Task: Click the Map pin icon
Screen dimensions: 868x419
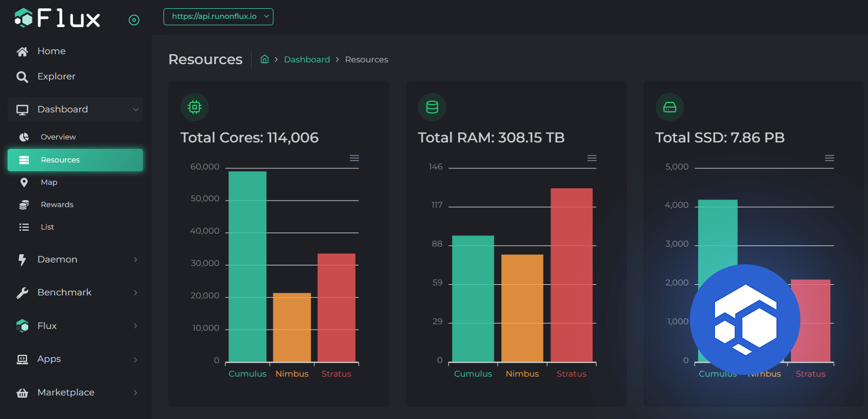Action: [24, 182]
